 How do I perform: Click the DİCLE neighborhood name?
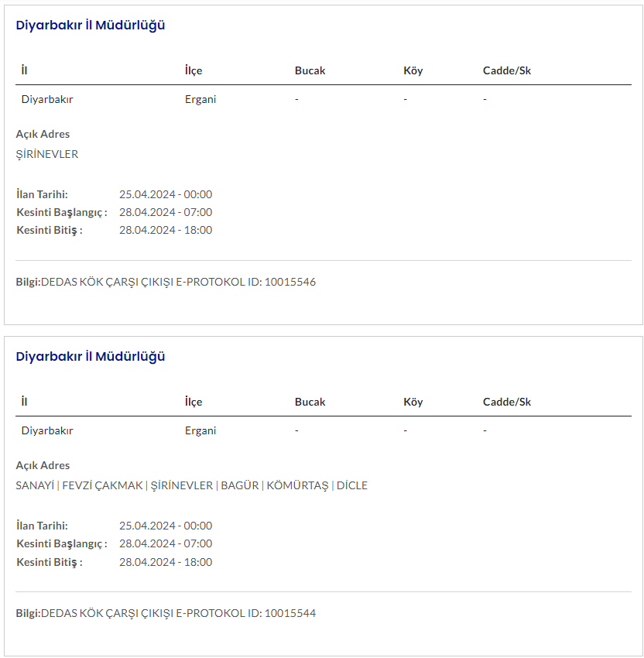[x=352, y=485]
